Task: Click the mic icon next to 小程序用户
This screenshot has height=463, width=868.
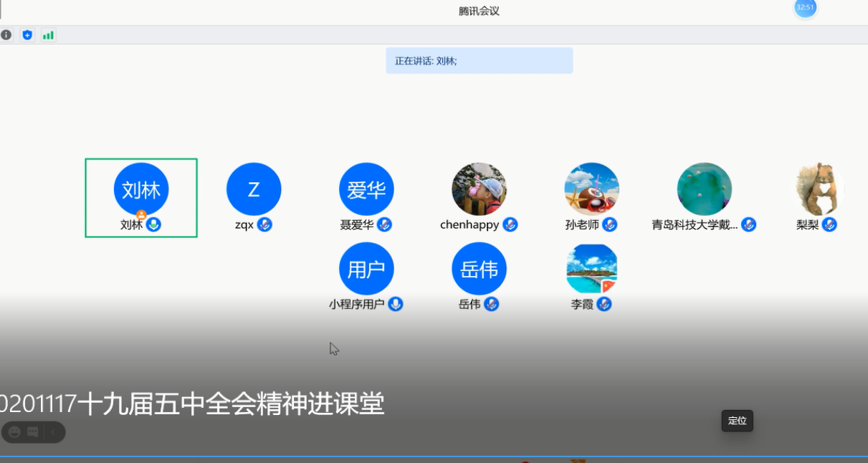Action: (x=395, y=304)
